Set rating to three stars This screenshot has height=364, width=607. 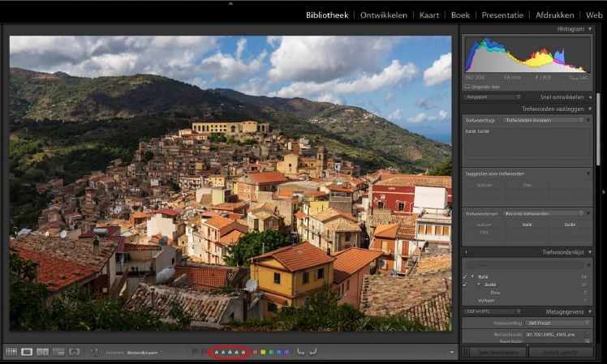click(x=230, y=353)
